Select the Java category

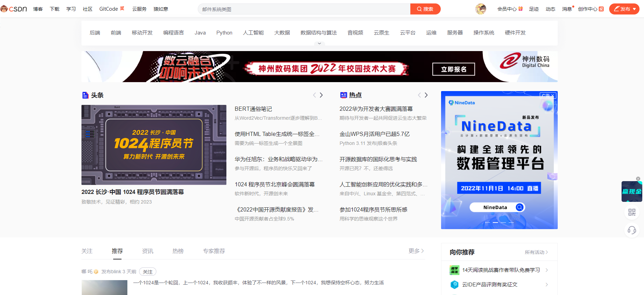tap(200, 33)
